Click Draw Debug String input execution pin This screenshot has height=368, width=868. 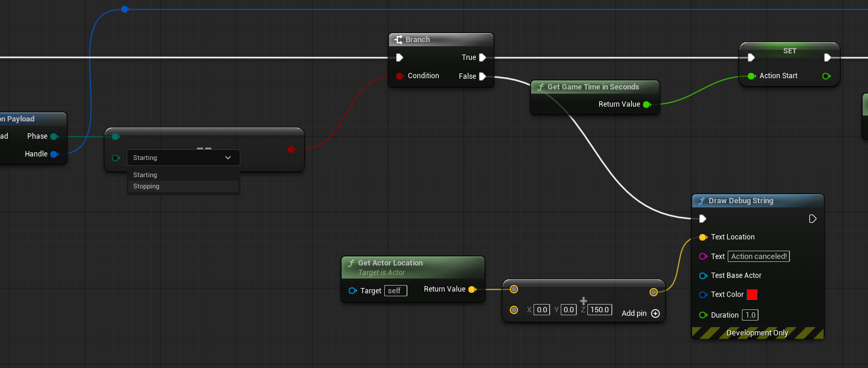703,219
